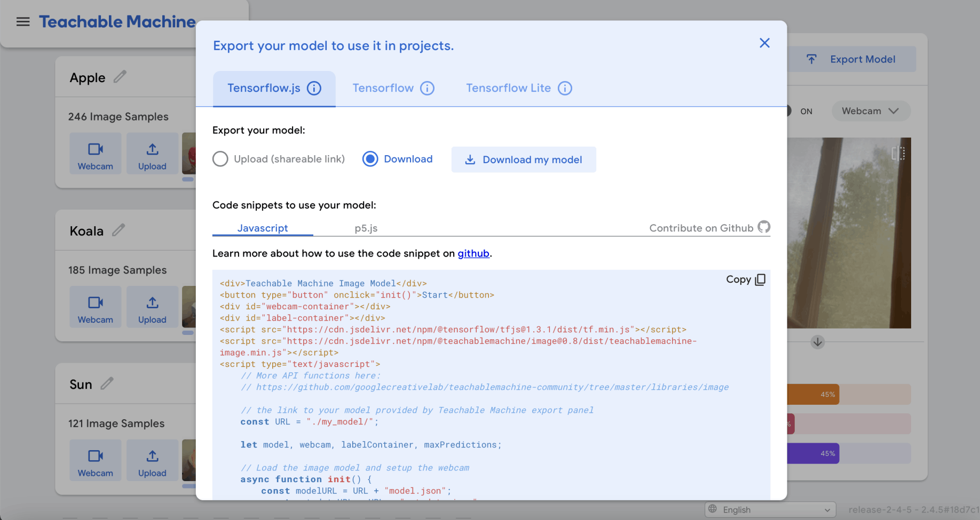
Task: Open the Webcam source dropdown
Action: point(871,111)
